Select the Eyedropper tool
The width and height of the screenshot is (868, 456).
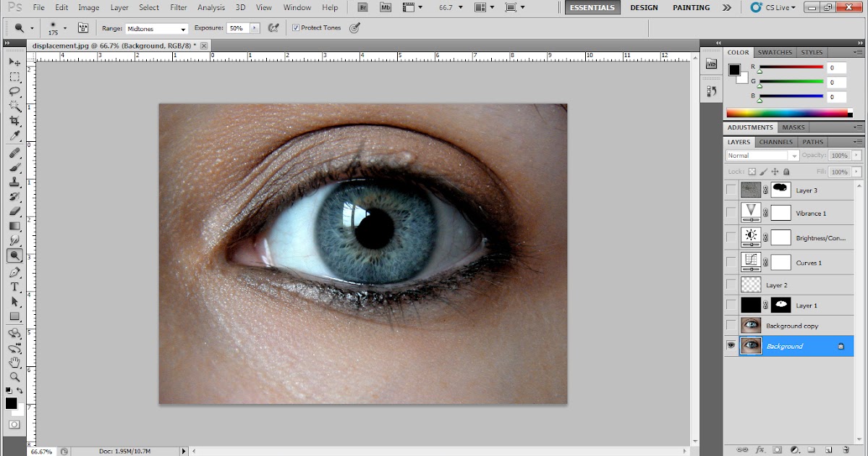pos(14,137)
